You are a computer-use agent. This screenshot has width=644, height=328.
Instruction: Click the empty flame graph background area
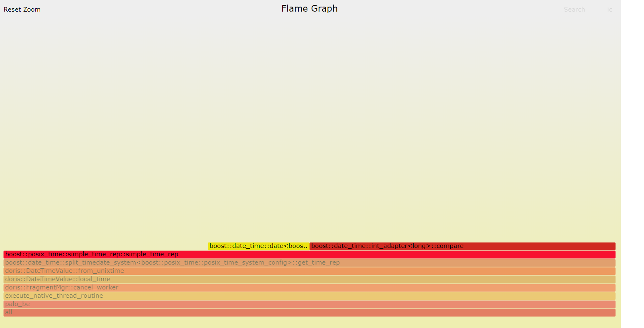click(x=310, y=124)
